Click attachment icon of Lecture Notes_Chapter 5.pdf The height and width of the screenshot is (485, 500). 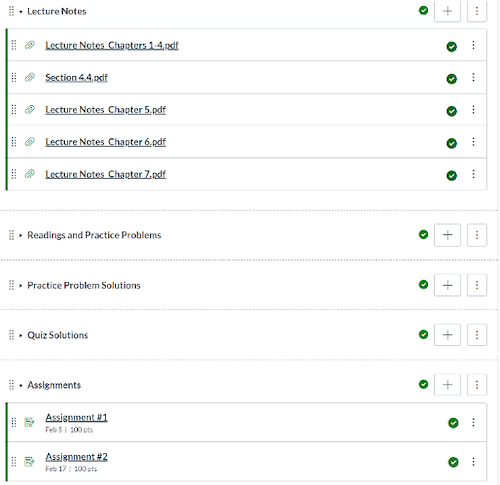pos(30,109)
